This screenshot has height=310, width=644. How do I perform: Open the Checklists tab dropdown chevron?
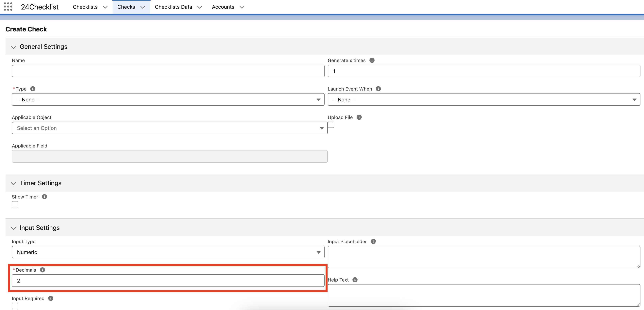pos(105,7)
